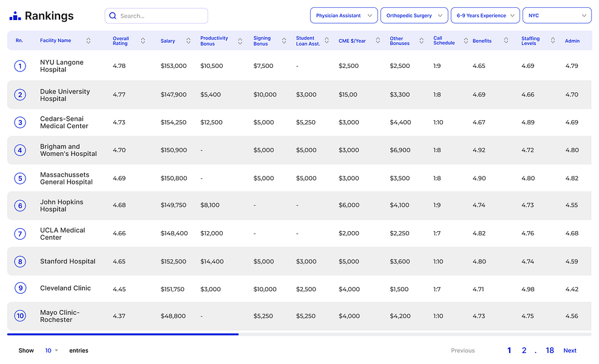Sort by Overall Rating column arrows
This screenshot has height=364, width=599.
[143, 41]
